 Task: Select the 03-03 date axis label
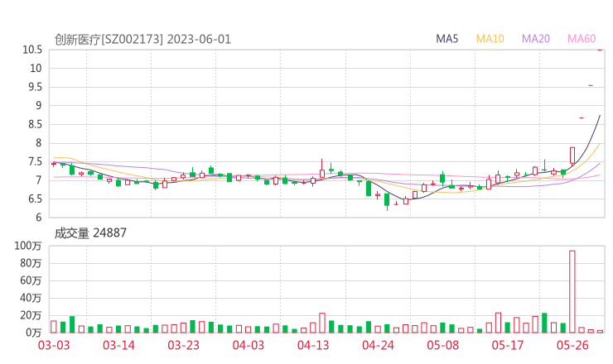pyautogui.click(x=54, y=345)
